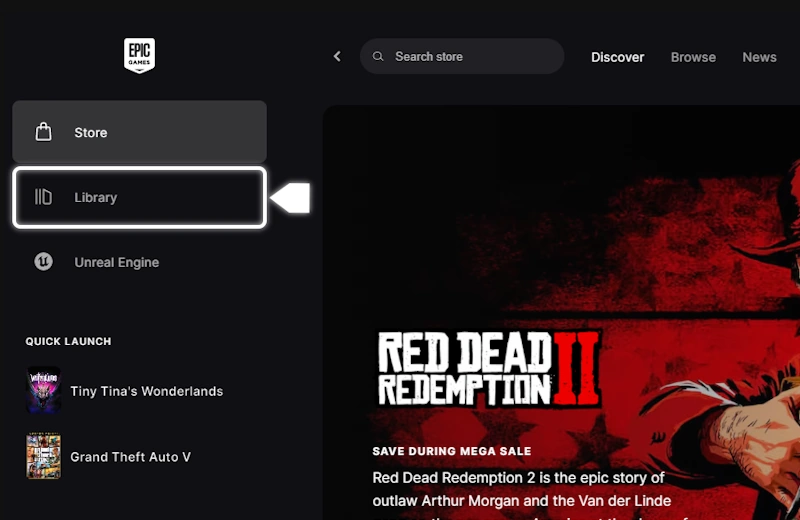Click the Library books icon
The image size is (800, 520).
pos(43,196)
